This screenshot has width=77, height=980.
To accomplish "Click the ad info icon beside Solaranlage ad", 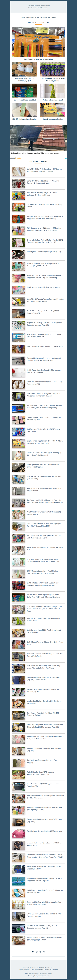I will click(66, 158).
